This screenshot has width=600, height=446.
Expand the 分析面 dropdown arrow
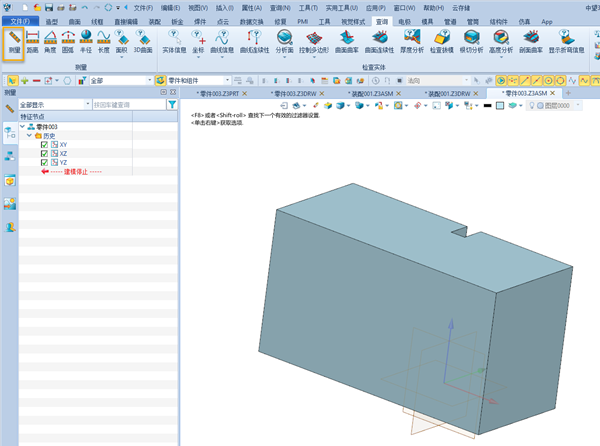[x=284, y=57]
